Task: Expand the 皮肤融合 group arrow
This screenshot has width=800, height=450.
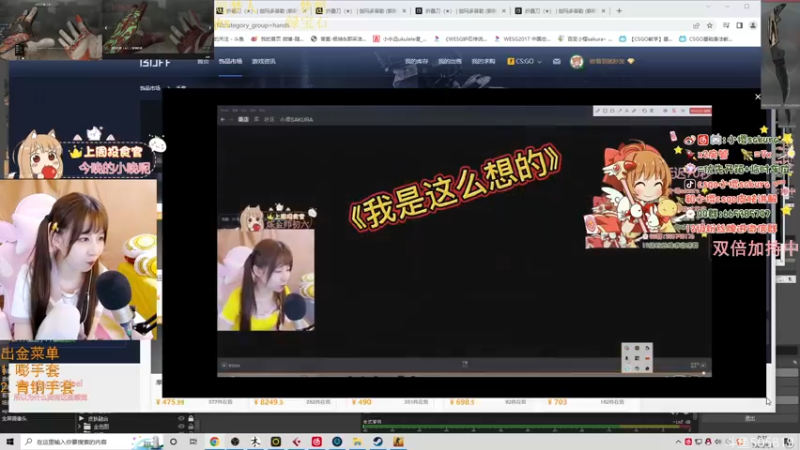Action: click(81, 418)
